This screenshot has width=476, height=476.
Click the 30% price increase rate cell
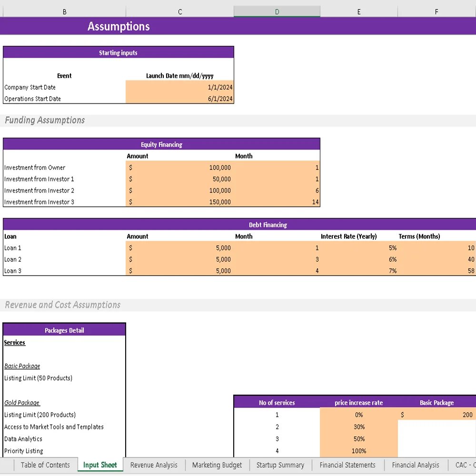click(x=358, y=426)
